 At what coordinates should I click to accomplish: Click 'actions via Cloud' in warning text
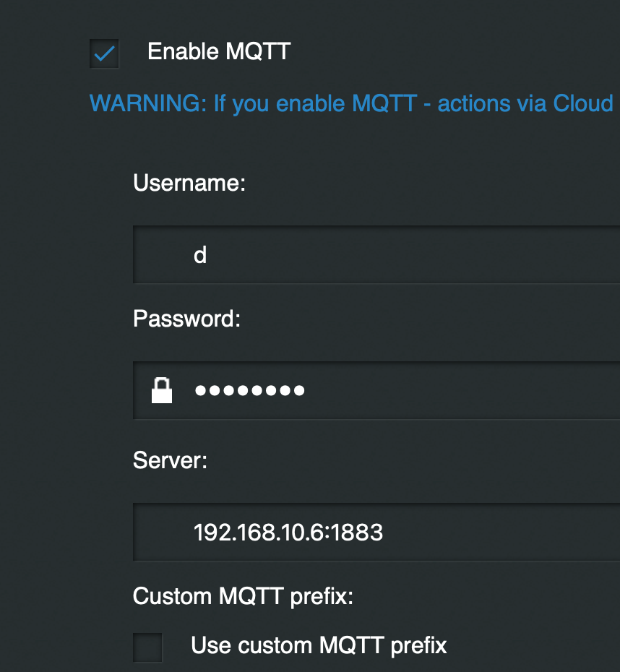(525, 103)
